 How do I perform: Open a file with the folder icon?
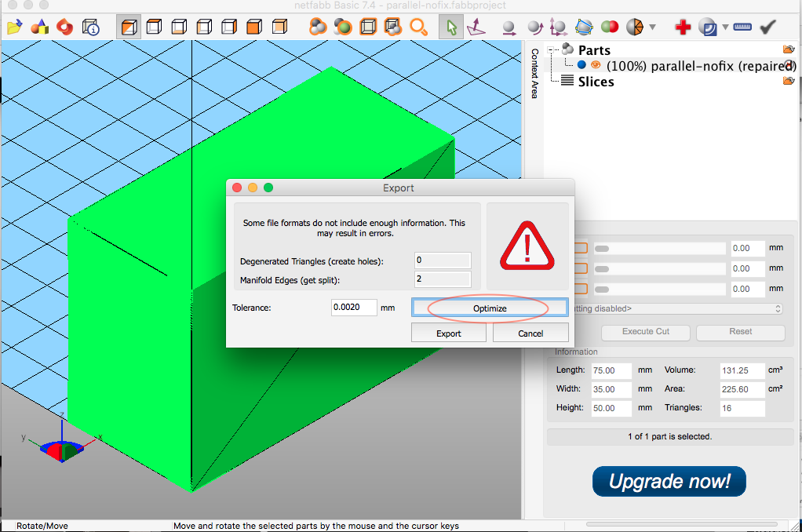click(14, 27)
